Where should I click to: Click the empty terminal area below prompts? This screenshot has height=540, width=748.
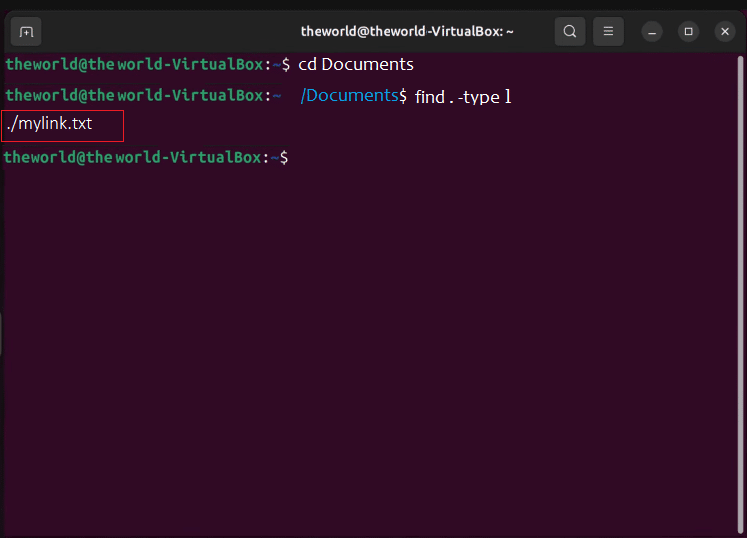coord(373,350)
